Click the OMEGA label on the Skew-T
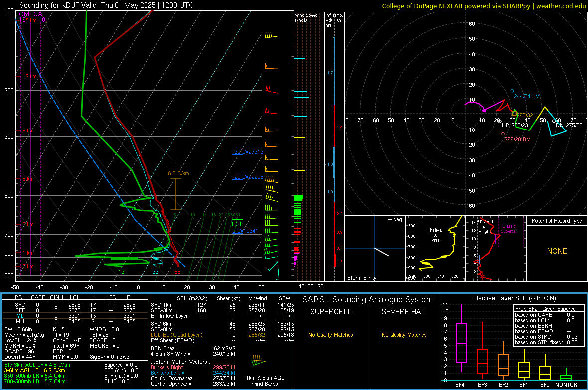The width and height of the screenshot is (588, 390). pyautogui.click(x=31, y=14)
